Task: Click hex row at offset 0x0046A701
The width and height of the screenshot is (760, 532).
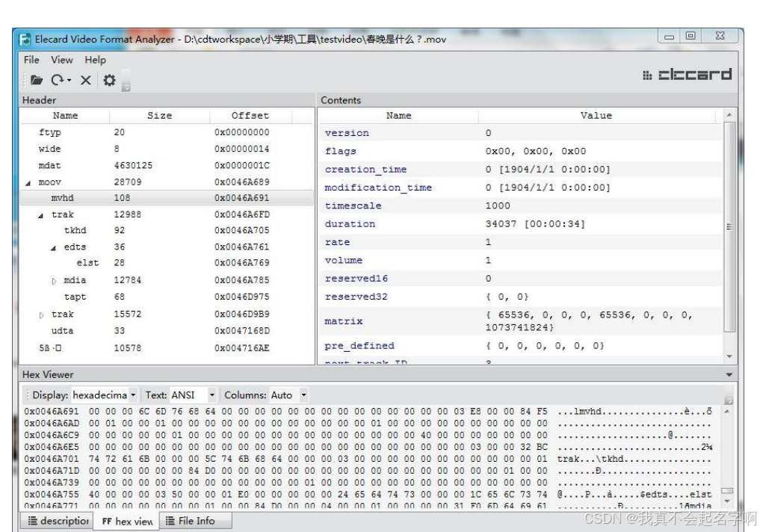Action: tap(368, 459)
